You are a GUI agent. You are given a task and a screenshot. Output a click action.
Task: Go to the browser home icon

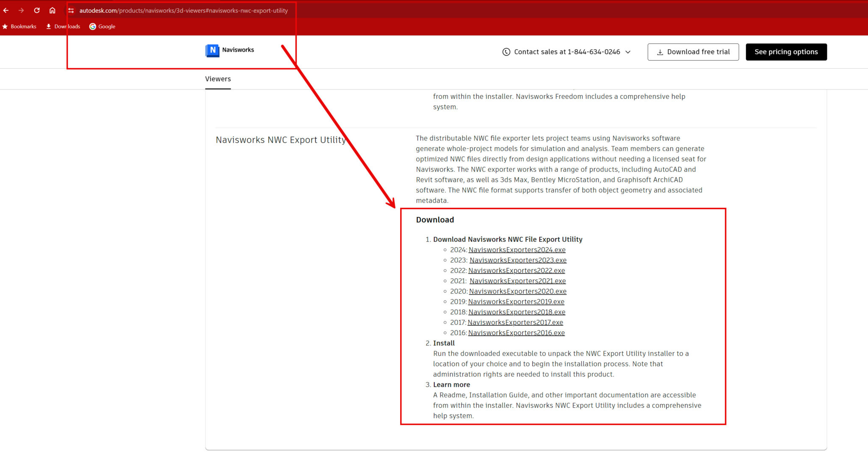52,10
